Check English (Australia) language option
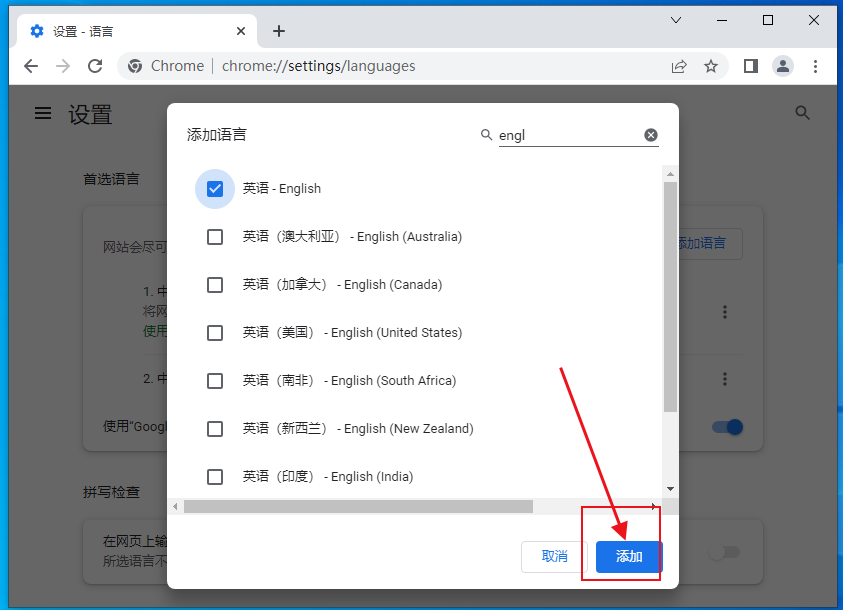 click(x=215, y=236)
